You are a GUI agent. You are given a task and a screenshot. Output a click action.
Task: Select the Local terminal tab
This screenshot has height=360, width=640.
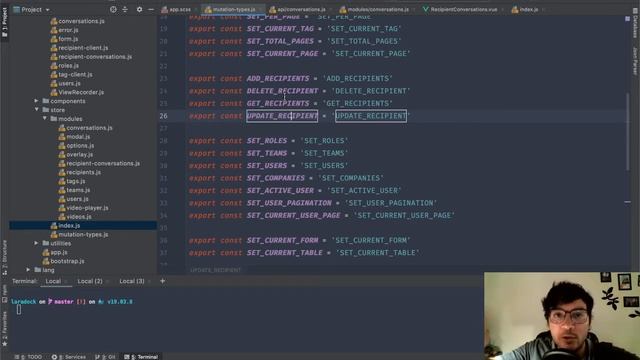click(53, 281)
